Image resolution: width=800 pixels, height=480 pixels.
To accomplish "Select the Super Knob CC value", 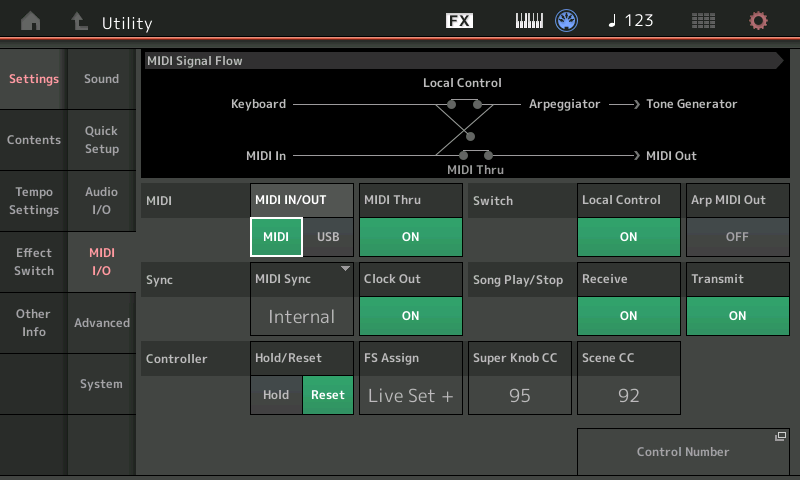I will pyautogui.click(x=519, y=395).
